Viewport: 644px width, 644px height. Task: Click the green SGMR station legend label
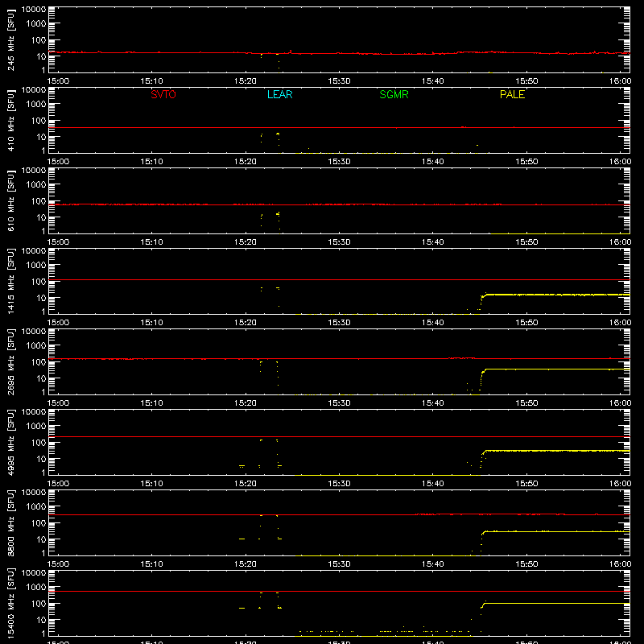pos(394,94)
